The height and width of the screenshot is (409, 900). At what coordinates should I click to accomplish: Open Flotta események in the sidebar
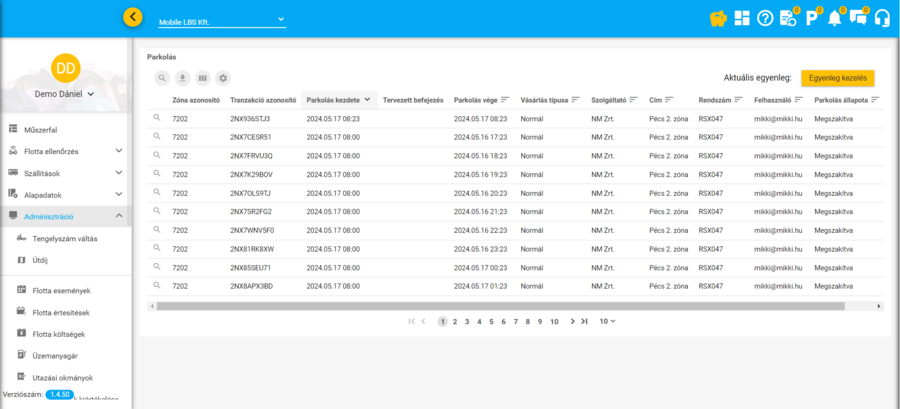[61, 290]
